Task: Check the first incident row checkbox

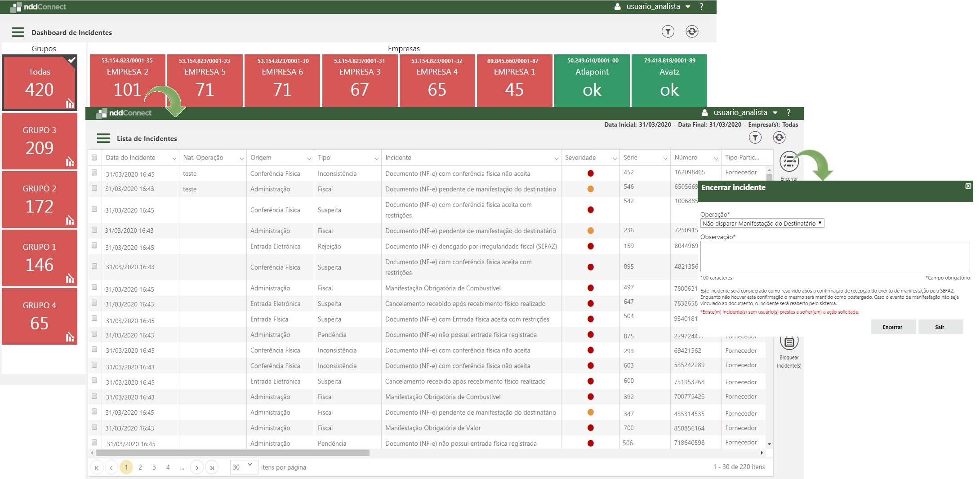Action: pyautogui.click(x=94, y=173)
